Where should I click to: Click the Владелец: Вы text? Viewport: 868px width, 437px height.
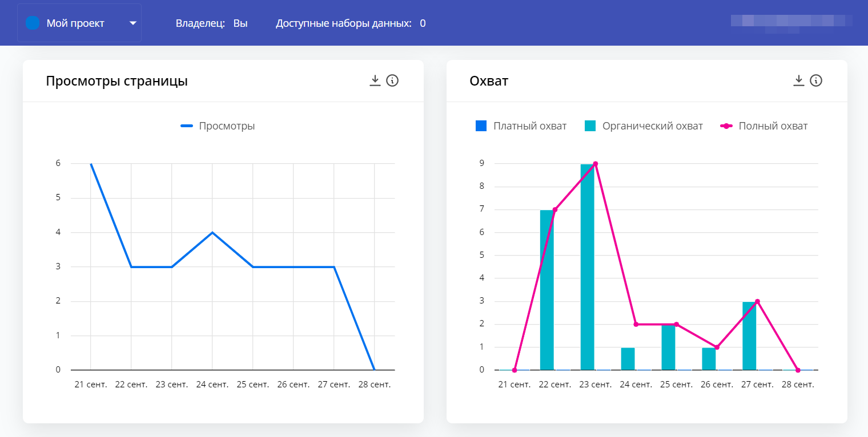[211, 23]
